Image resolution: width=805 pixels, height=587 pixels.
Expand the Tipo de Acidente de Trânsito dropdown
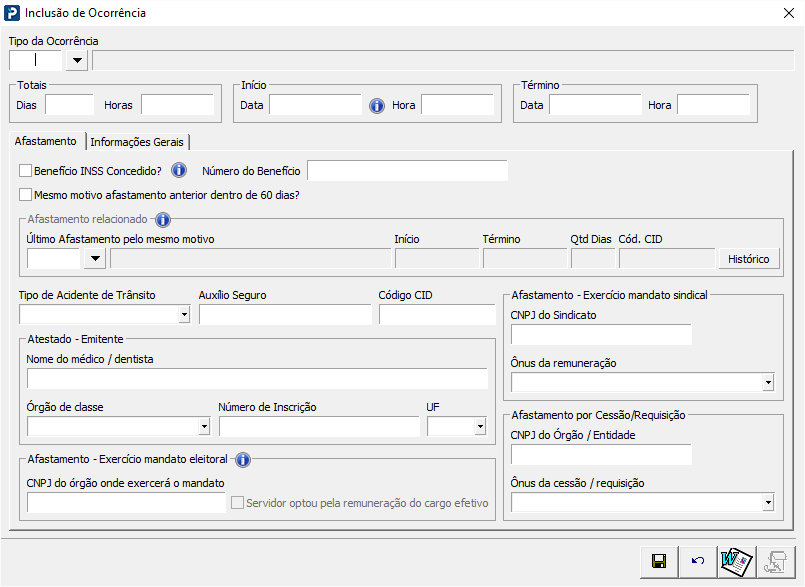click(184, 315)
